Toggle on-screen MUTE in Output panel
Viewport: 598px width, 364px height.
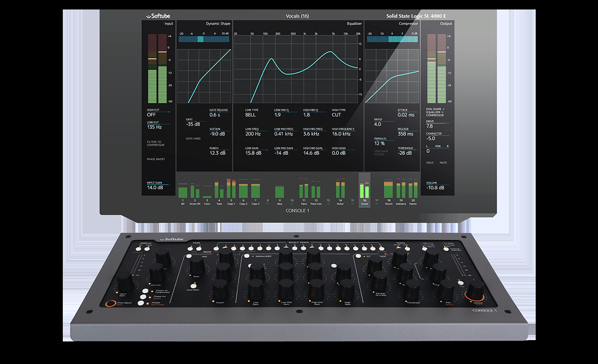pos(444,162)
